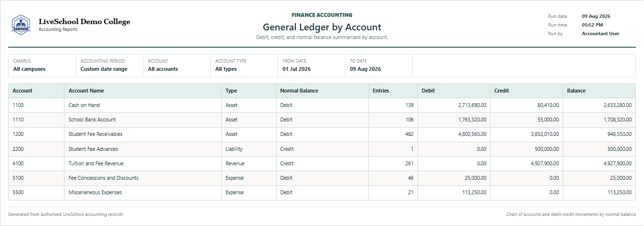Click the Accounting Reports subtitle
644x226 pixels.
click(58, 29)
